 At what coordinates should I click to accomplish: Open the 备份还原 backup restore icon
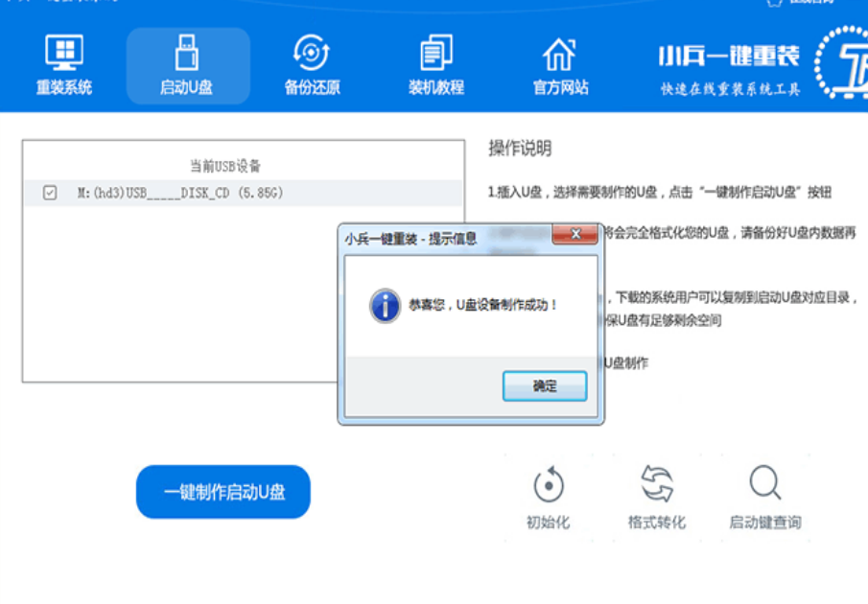[x=312, y=53]
